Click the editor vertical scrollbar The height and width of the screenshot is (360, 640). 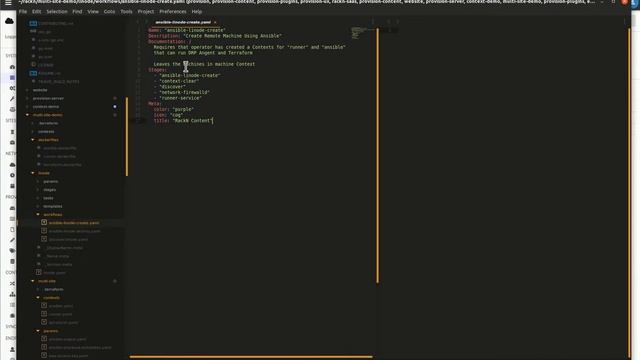(378, 156)
